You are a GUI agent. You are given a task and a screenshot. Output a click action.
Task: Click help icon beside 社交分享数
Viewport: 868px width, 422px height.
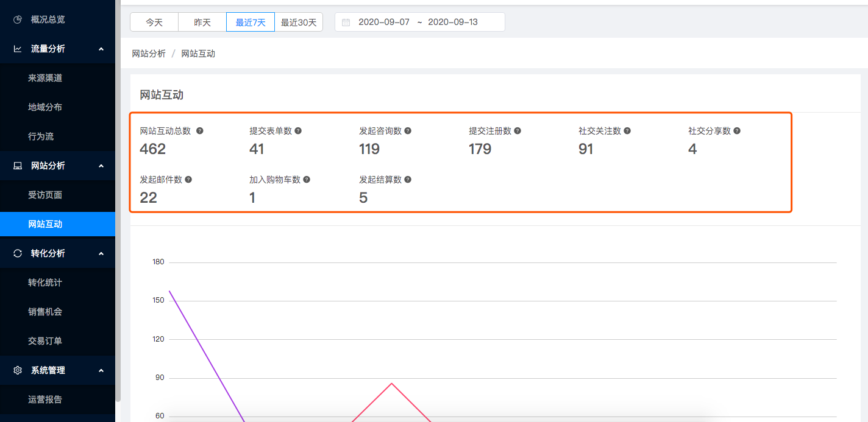tap(737, 131)
